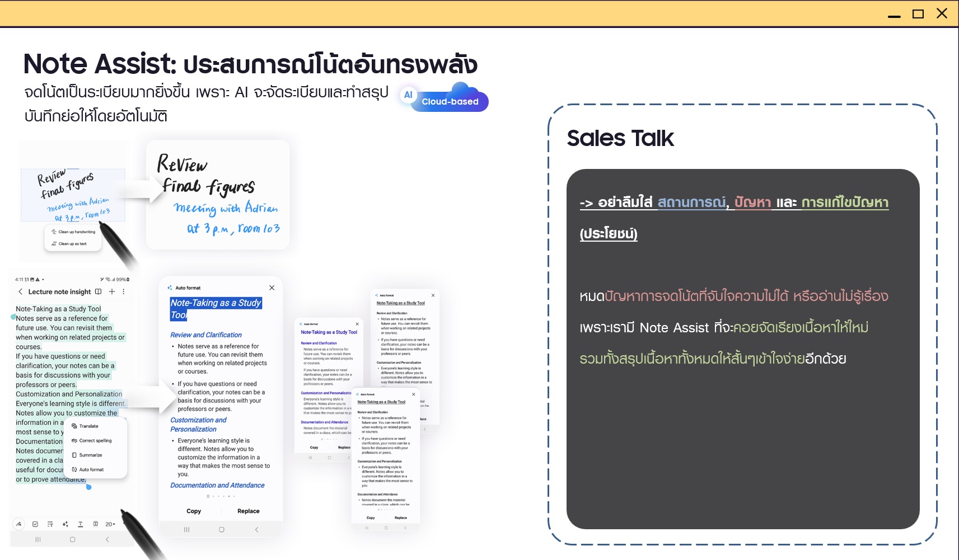Open reading mode book icon in Lecture note header
The image size is (959, 560).
pos(99,291)
